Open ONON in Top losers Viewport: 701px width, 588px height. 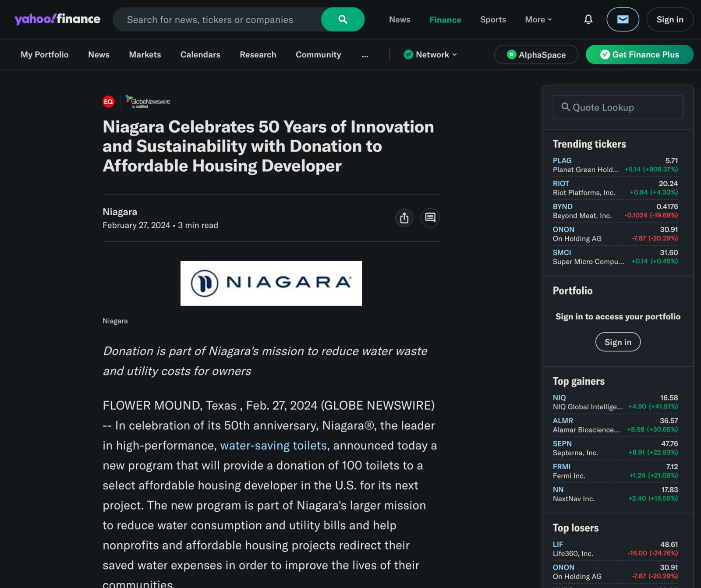click(x=563, y=567)
